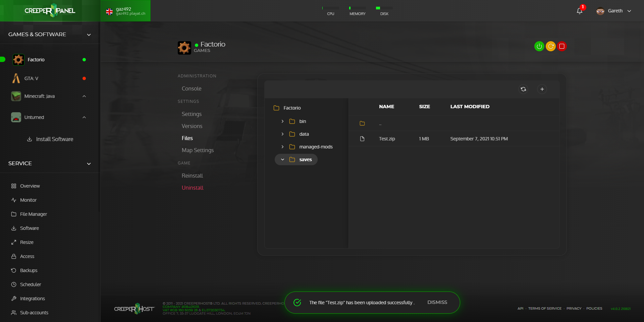Select the gaz492 server tab

(125, 11)
